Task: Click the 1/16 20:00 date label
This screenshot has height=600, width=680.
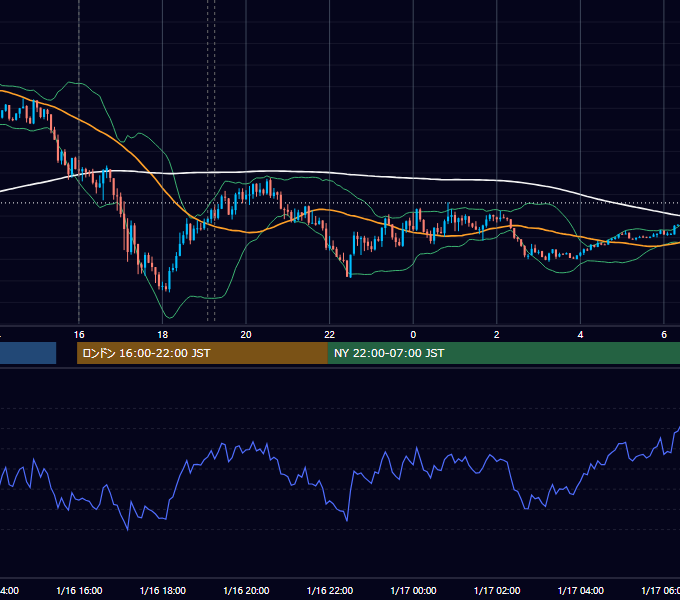Action: [x=246, y=590]
